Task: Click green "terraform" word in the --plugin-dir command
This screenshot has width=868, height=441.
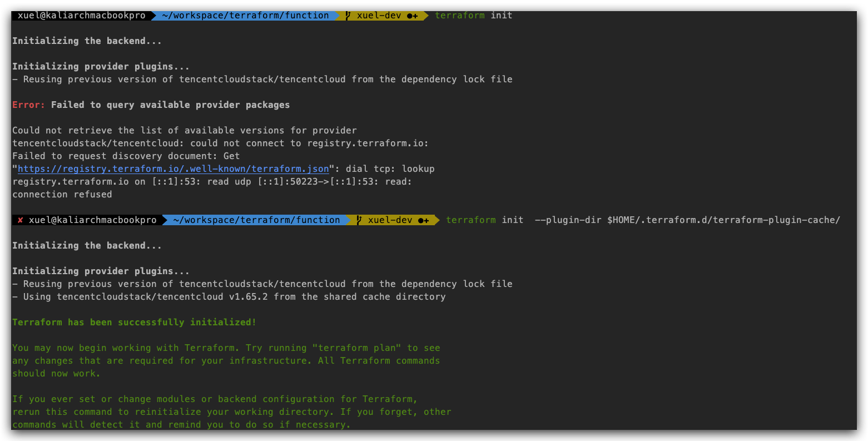Action: (x=470, y=220)
